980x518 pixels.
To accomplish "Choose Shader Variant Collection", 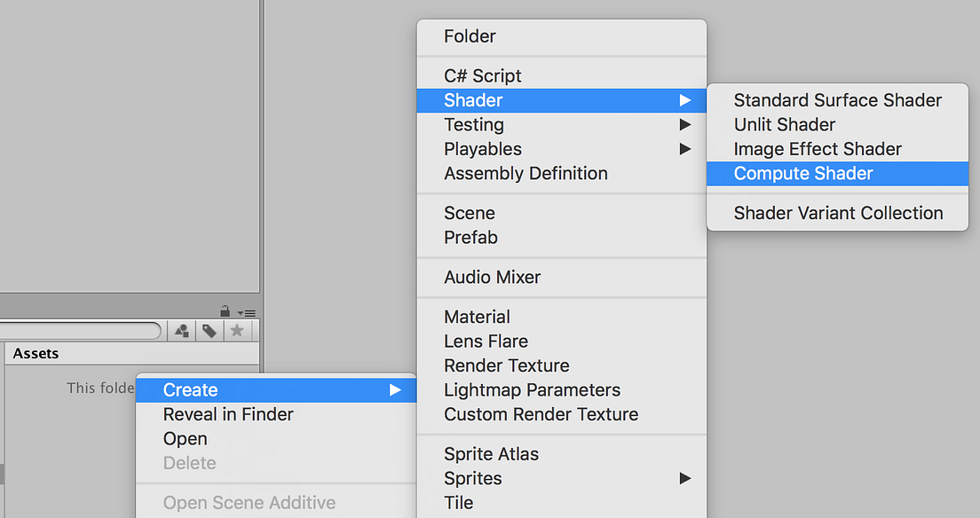I will (x=838, y=213).
